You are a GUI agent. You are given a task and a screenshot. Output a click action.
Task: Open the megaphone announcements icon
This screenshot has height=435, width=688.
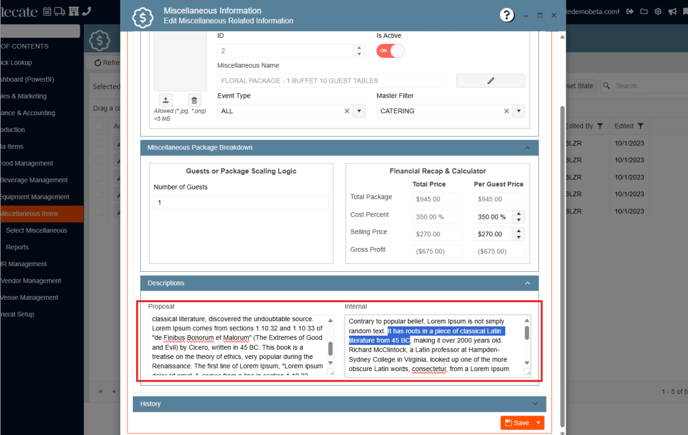[x=672, y=11]
